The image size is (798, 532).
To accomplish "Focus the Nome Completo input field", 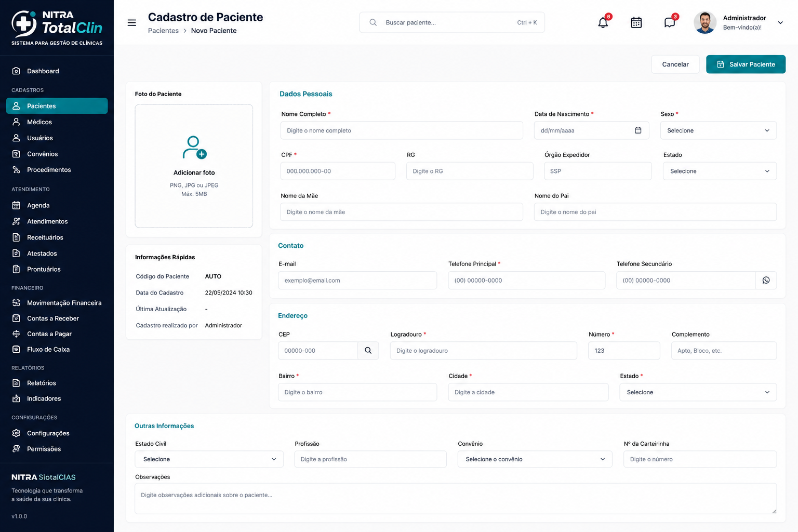I will (x=402, y=130).
